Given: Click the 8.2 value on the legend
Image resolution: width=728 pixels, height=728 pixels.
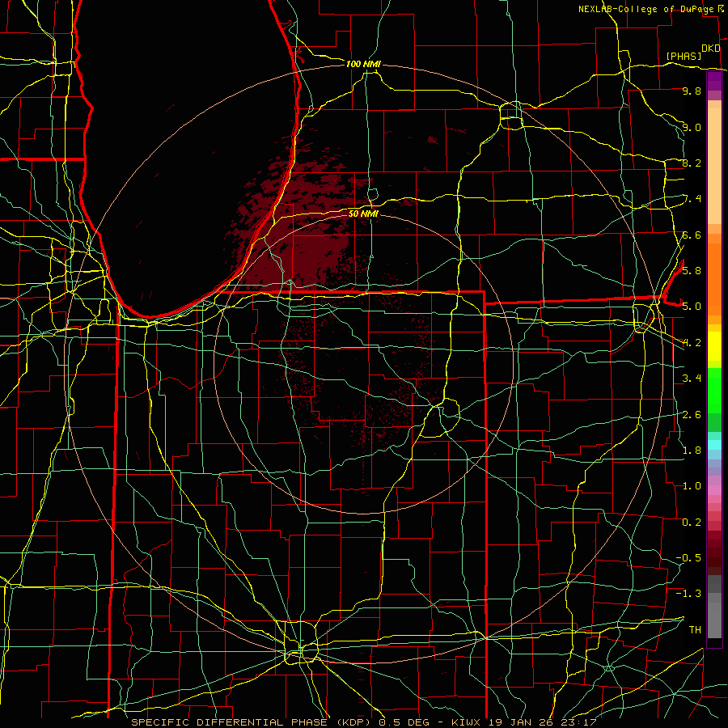Looking at the screenshot, I should tap(692, 163).
